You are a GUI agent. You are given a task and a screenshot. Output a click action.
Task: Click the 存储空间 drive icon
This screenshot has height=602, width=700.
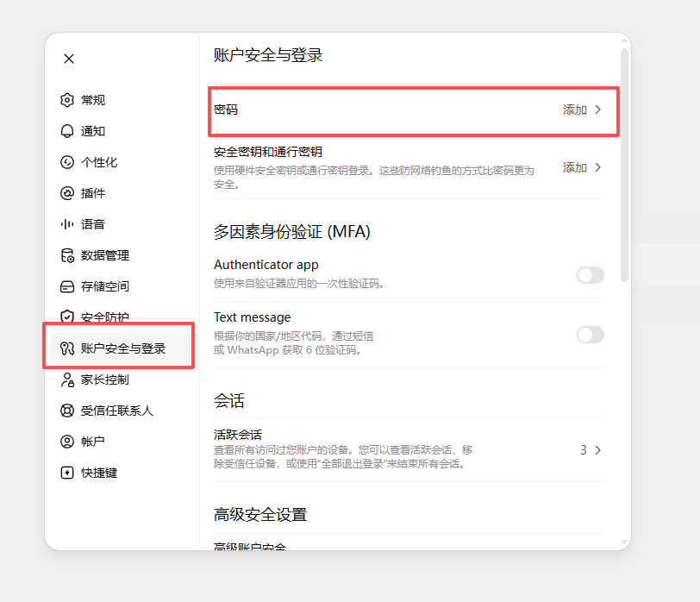point(67,286)
